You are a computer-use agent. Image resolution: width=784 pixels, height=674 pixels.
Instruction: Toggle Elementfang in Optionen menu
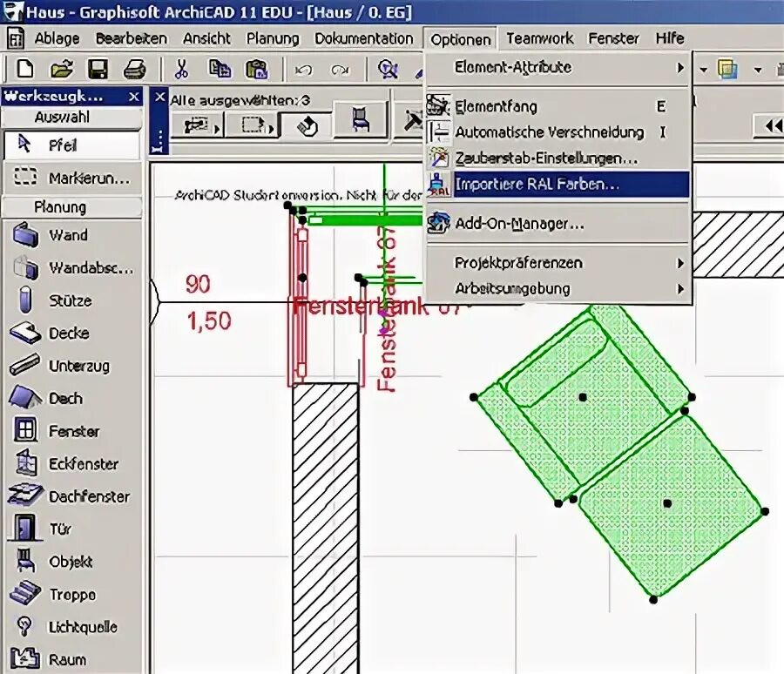click(558, 106)
